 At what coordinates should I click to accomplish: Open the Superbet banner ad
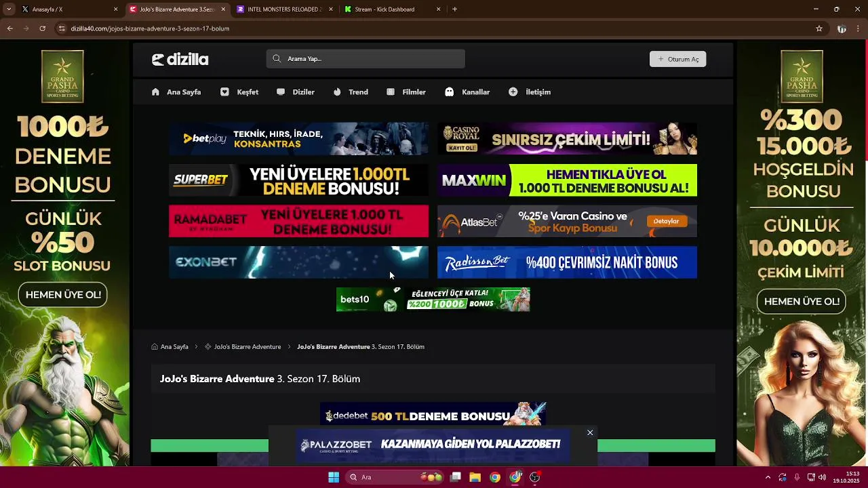(298, 180)
